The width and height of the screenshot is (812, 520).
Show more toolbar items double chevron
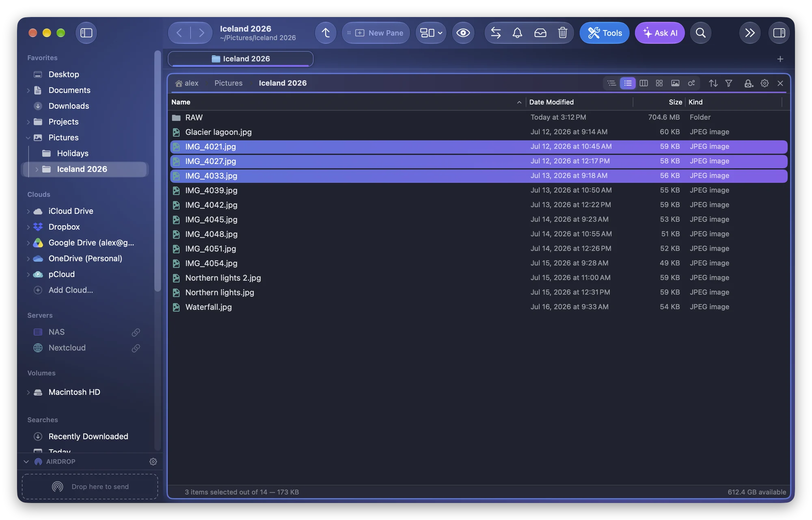pos(750,33)
